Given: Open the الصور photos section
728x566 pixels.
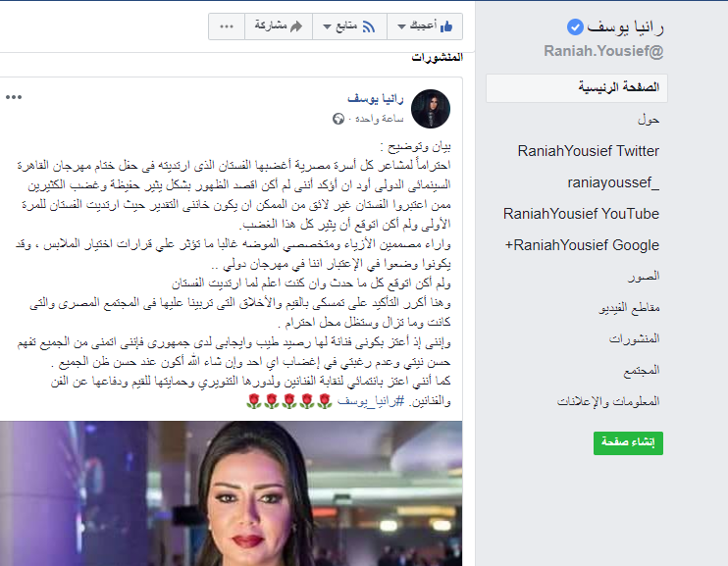Looking at the screenshot, I should [644, 277].
